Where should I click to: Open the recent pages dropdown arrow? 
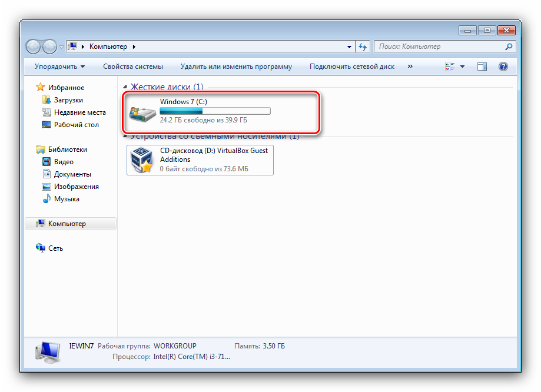click(61, 47)
